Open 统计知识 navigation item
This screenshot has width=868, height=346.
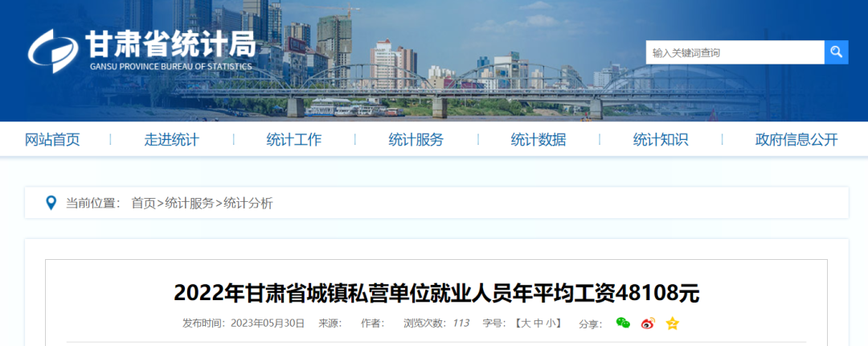click(x=661, y=140)
